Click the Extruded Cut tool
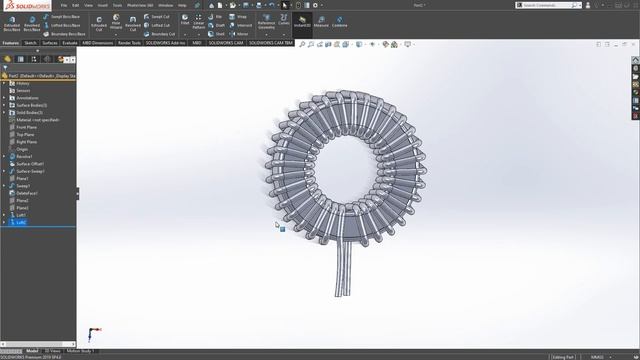This screenshot has height=360, width=640. click(x=99, y=24)
